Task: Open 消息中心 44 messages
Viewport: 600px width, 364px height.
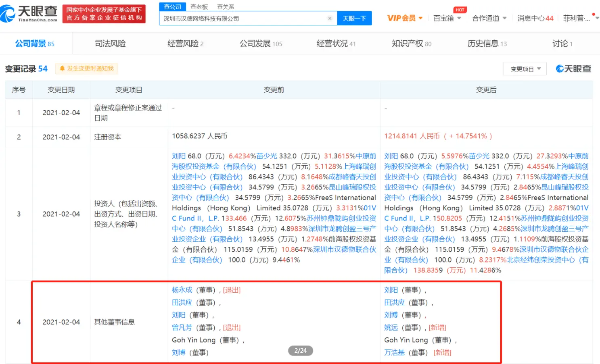Action: [x=535, y=18]
